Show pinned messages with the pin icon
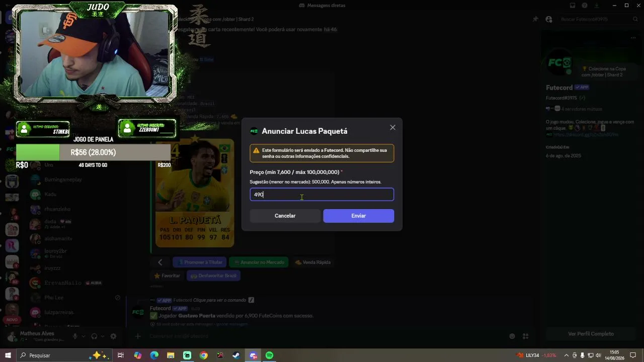Viewport: 644px width, 362px height. click(x=535, y=19)
